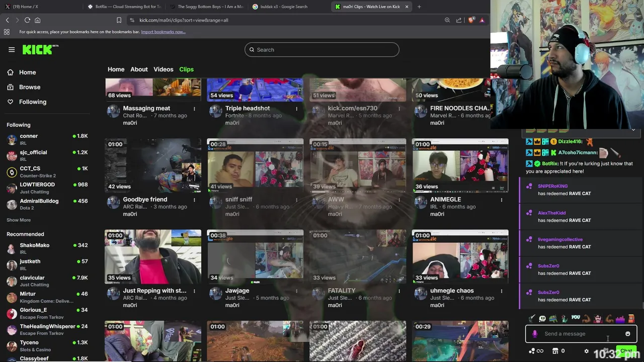The height and width of the screenshot is (362, 644).
Task: Open site settings icon in address bar
Action: pos(132,20)
